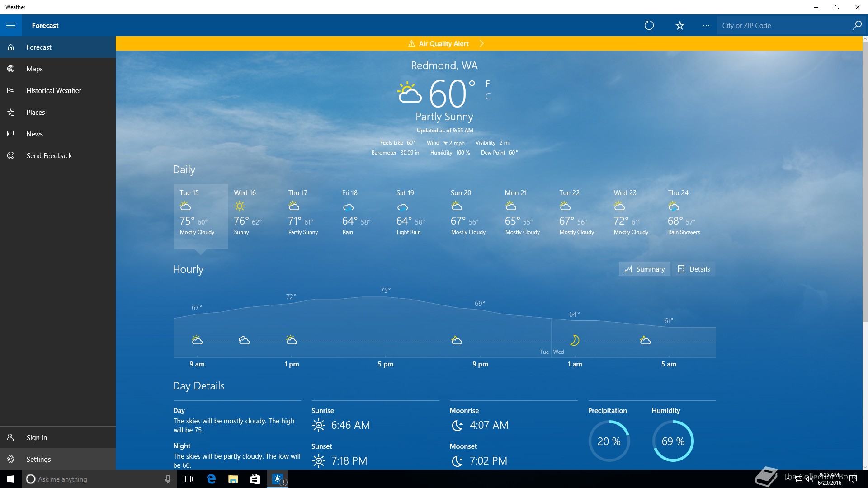868x488 pixels.
Task: Open Maps from the sidebar
Action: pyautogui.click(x=35, y=69)
